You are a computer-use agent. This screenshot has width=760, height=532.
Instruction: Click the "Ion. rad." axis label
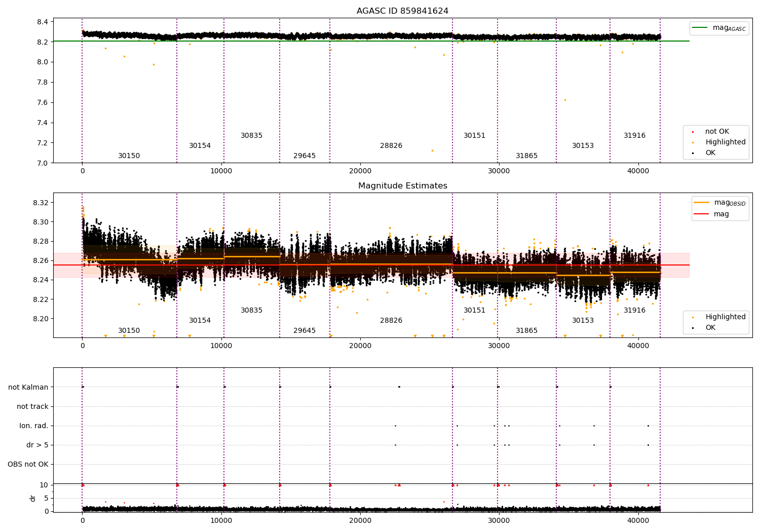pos(34,426)
